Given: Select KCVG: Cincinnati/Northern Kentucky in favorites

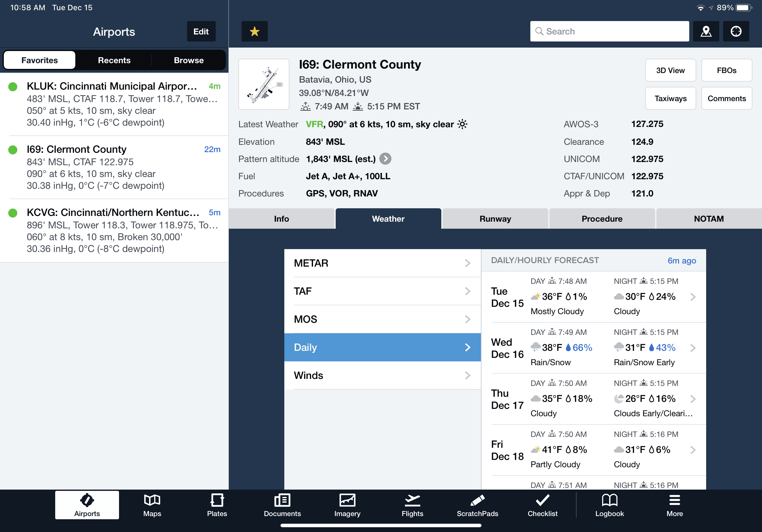Looking at the screenshot, I should pyautogui.click(x=114, y=231).
